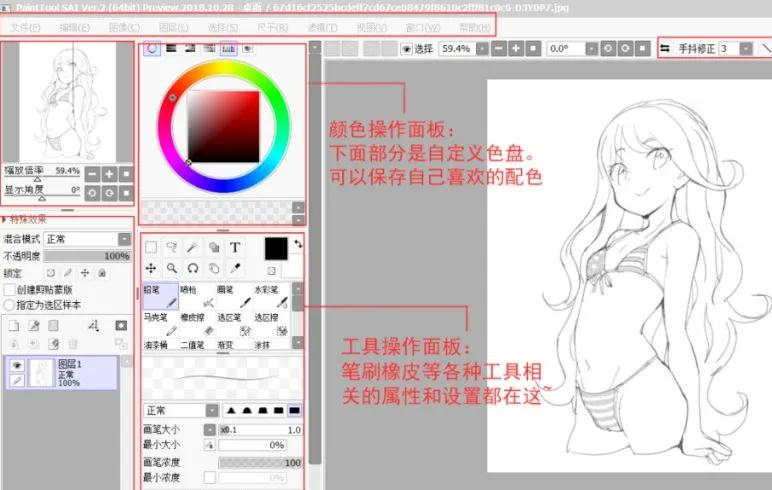
Task: Choose the 喷枪 airbrush
Action: point(197,296)
